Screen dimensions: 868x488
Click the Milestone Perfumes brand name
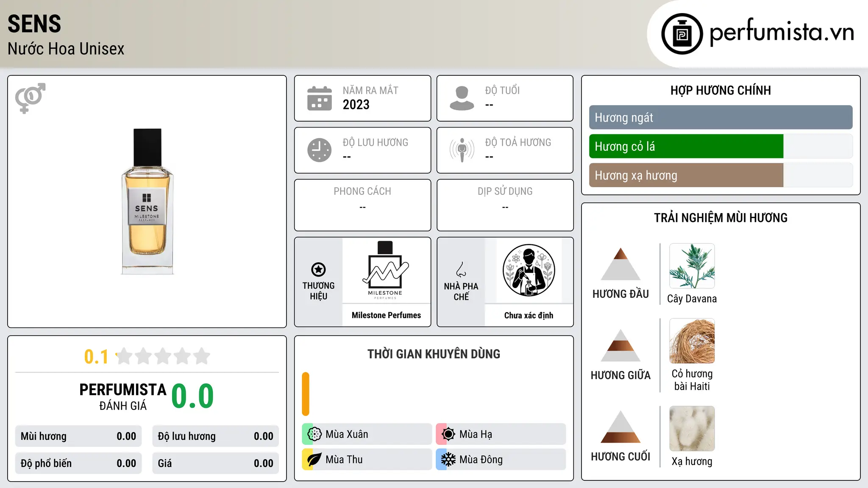coord(386,315)
